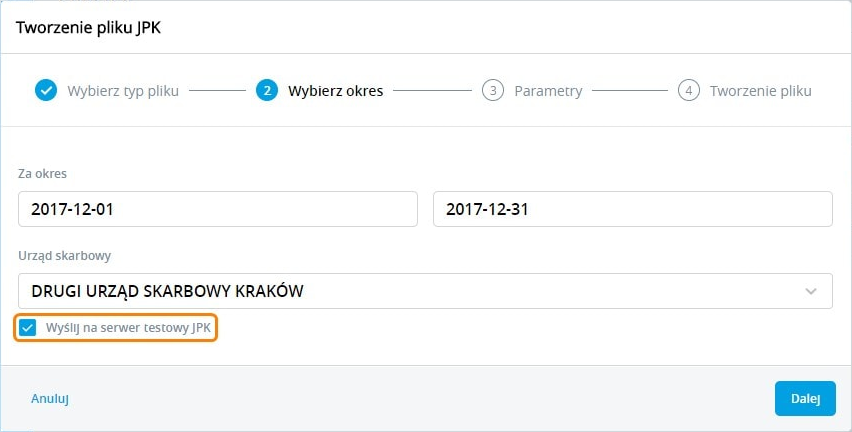This screenshot has height=432, width=852.
Task: Cancel with the 'Anuluj' link
Action: click(50, 398)
